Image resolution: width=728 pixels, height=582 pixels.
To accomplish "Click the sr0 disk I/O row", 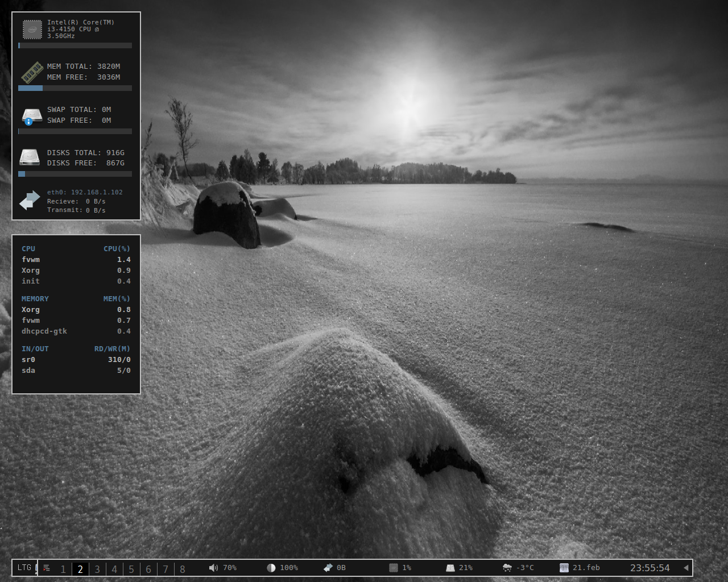I will coord(76,360).
